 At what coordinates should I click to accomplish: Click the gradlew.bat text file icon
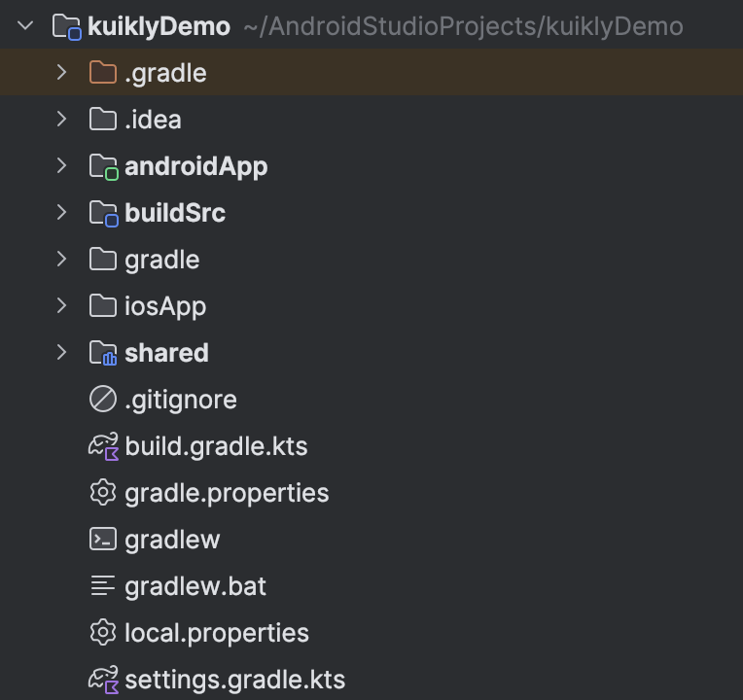point(103,585)
